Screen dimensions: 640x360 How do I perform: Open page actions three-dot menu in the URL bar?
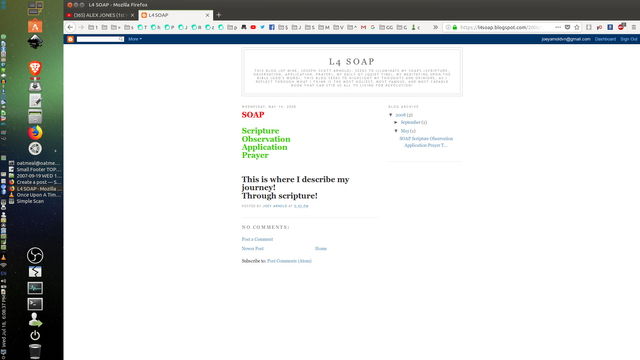pos(558,27)
